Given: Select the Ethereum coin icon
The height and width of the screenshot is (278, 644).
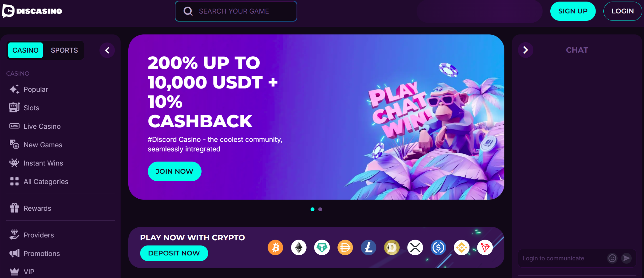Looking at the screenshot, I should (x=299, y=248).
